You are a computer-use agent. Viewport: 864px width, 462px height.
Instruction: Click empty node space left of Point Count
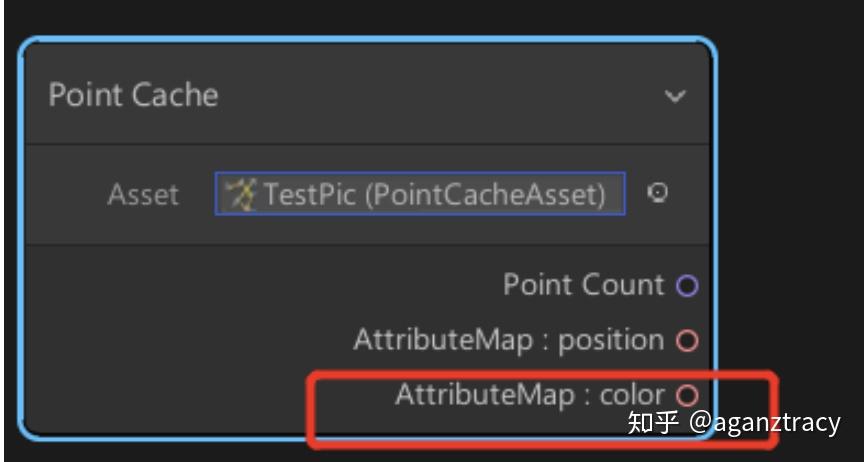[x=250, y=286]
